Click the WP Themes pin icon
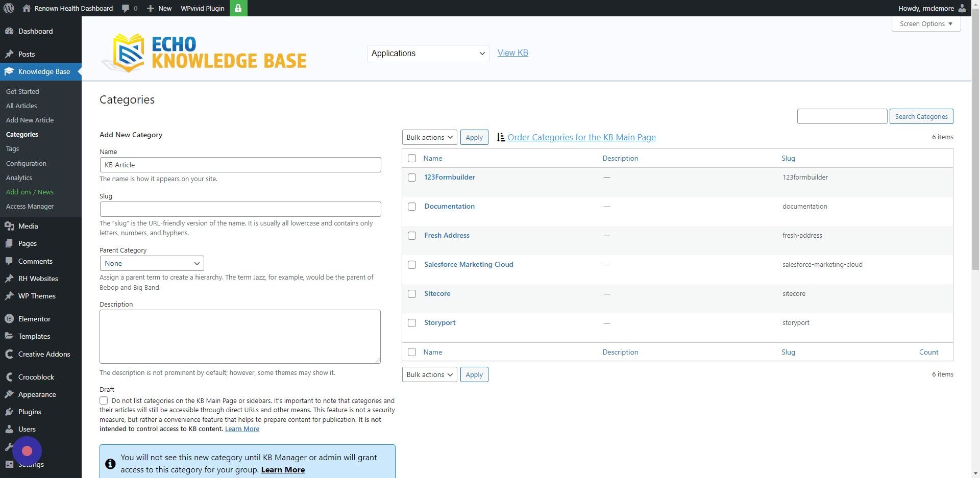 click(9, 296)
